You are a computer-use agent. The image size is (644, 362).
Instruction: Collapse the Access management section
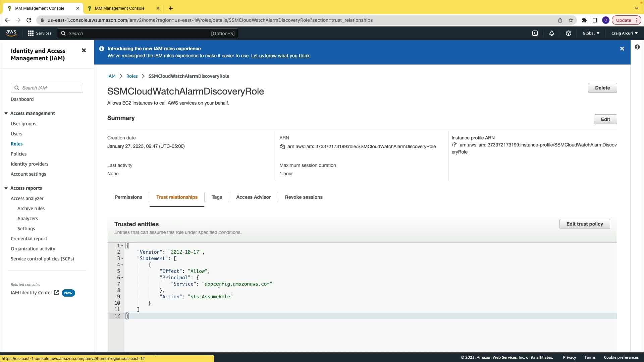[6, 113]
